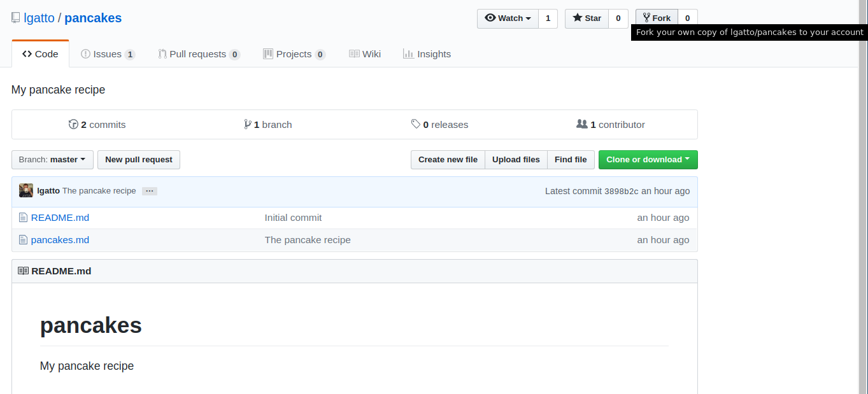
Task: Expand the commit message with the ellipsis
Action: (x=149, y=190)
